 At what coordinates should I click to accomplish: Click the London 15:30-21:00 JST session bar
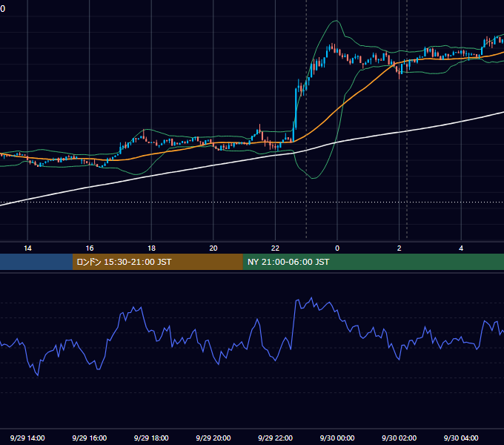click(157, 262)
